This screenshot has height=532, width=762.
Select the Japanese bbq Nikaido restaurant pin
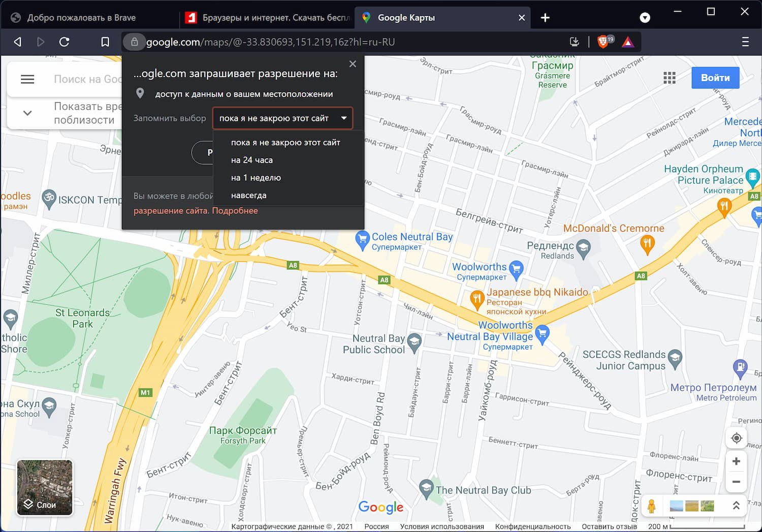pyautogui.click(x=477, y=299)
